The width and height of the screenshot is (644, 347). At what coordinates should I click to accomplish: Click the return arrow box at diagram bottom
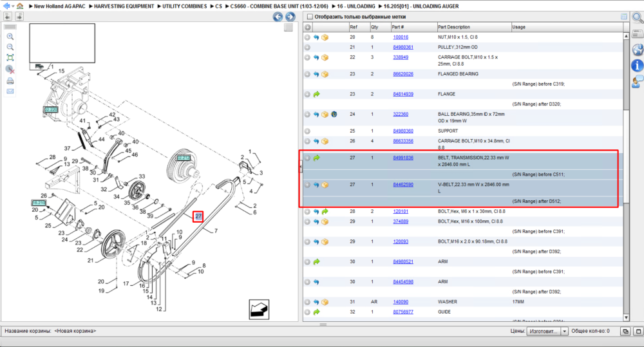[x=259, y=309]
